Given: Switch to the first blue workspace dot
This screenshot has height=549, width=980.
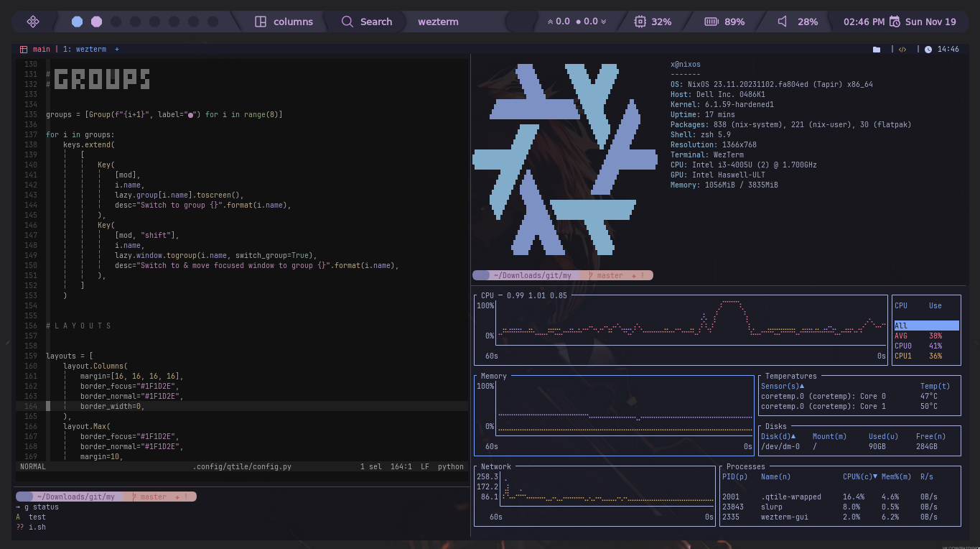Looking at the screenshot, I should (x=77, y=22).
